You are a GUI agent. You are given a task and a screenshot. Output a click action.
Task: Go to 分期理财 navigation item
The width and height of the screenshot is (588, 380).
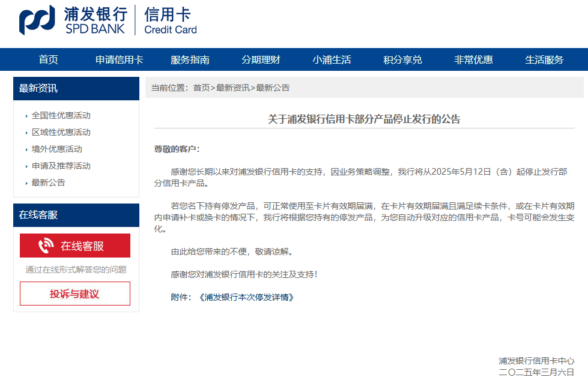261,59
